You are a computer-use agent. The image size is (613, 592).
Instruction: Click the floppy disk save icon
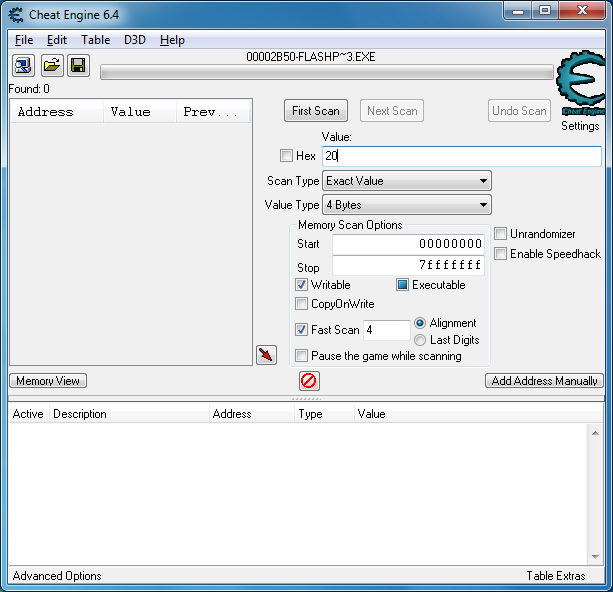tap(79, 65)
